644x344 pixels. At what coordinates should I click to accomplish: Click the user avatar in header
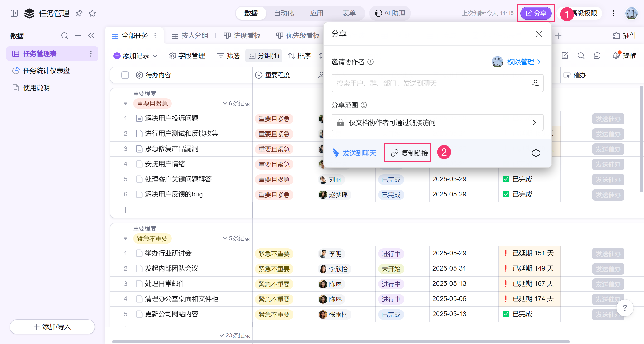[x=631, y=13]
